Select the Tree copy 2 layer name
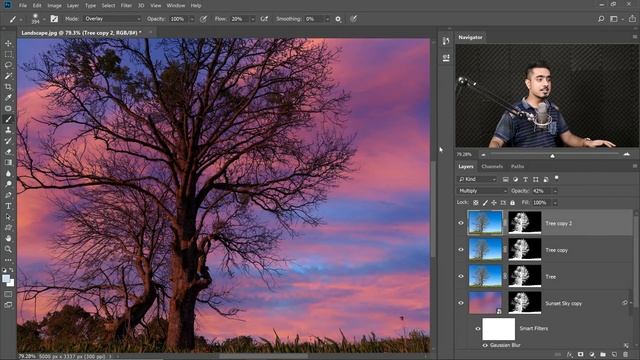Image resolution: width=640 pixels, height=360 pixels. point(559,223)
